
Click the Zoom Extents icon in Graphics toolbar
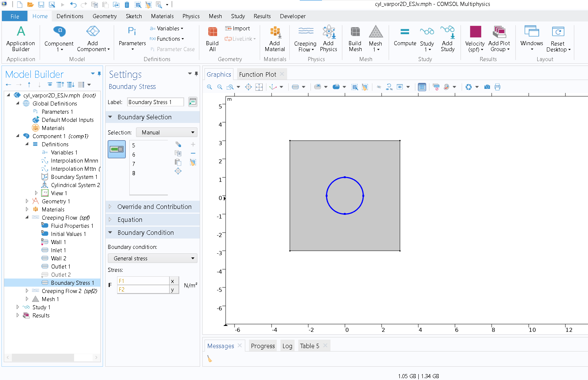coord(248,87)
